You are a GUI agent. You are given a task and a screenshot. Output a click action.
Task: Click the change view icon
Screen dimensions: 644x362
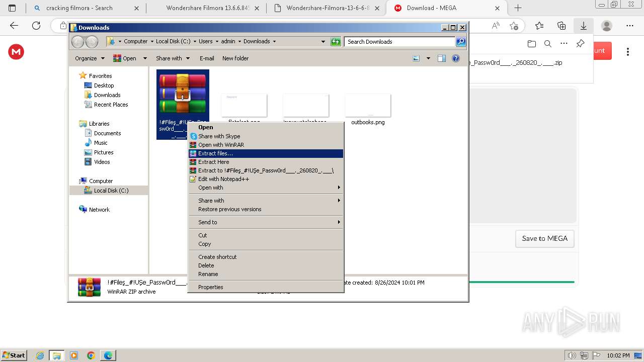[x=416, y=58]
